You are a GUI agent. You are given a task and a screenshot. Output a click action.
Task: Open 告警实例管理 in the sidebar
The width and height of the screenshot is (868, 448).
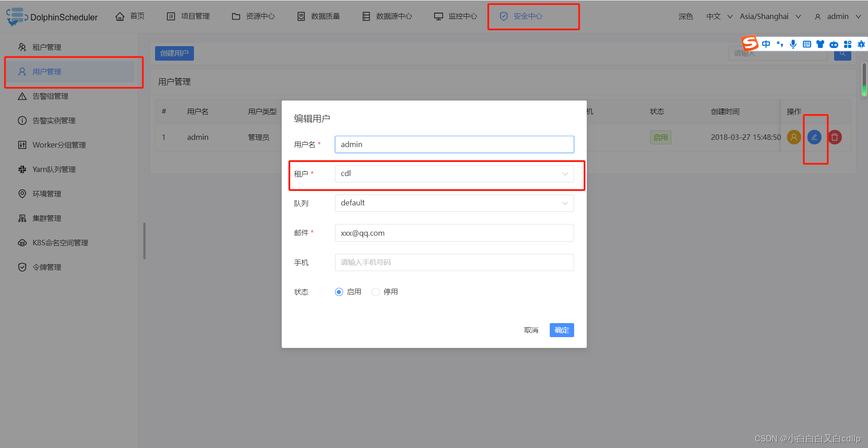coord(69,120)
